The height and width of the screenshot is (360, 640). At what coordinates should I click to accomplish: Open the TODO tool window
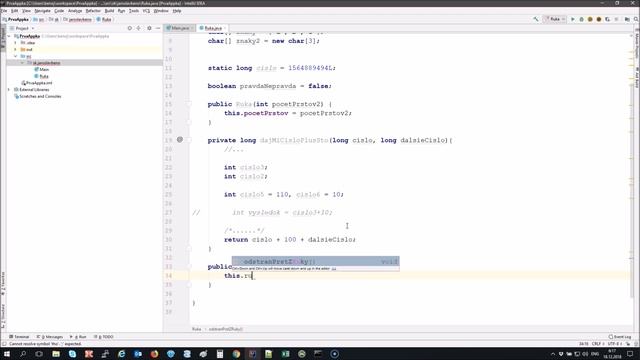104,337
